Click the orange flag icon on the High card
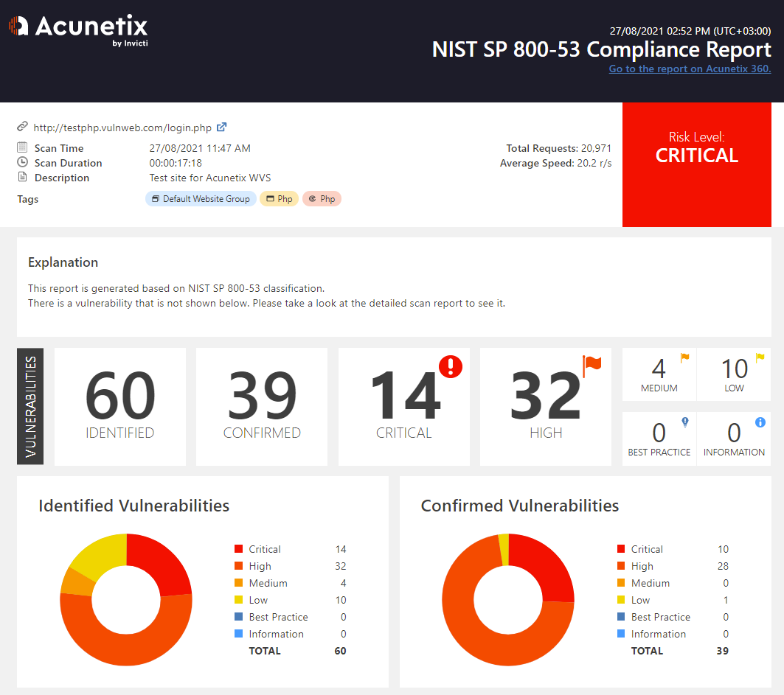 [592, 366]
